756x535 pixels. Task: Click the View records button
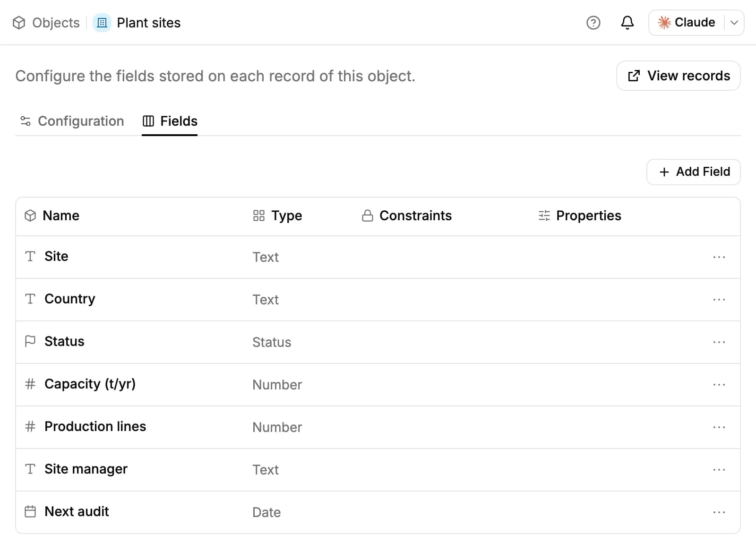pos(678,76)
